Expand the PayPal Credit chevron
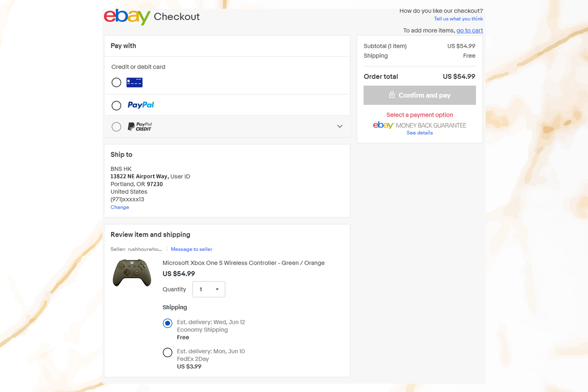Screen dimensions: 588x392 point(340,126)
